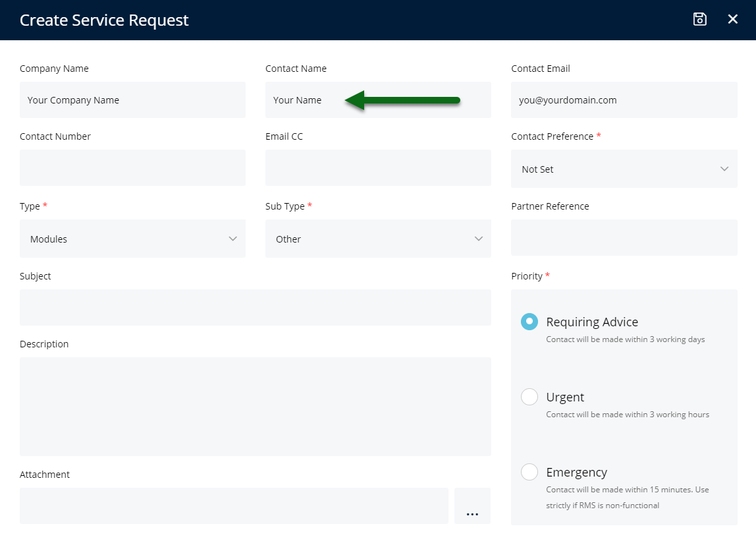Viewport: 756px width, 553px height.
Task: Select the Requiring Advice priority option
Action: coord(529,322)
